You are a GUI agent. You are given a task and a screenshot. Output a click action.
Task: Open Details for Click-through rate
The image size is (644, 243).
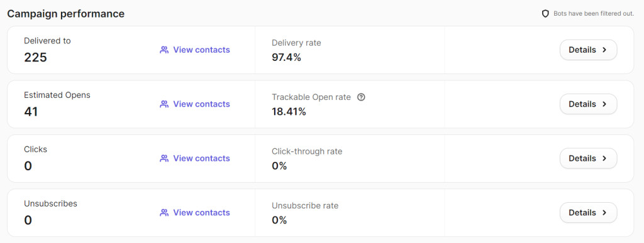588,158
